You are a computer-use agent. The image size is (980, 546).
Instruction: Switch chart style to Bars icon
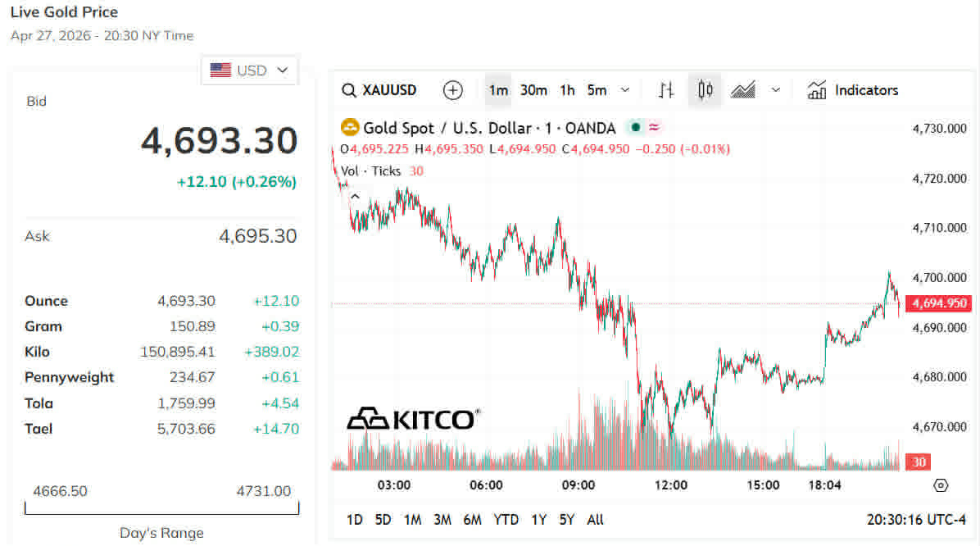[x=666, y=90]
